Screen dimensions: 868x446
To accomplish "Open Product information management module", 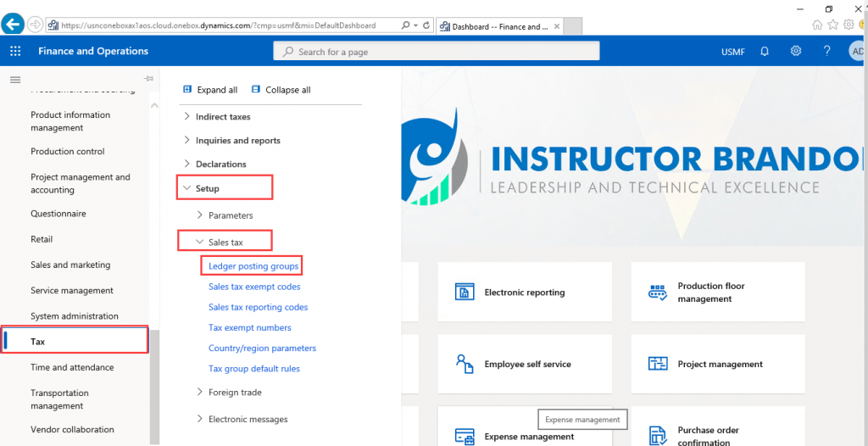I will (x=70, y=121).
